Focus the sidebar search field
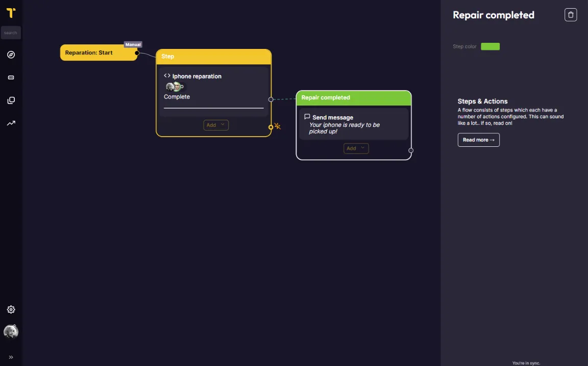 [11, 33]
